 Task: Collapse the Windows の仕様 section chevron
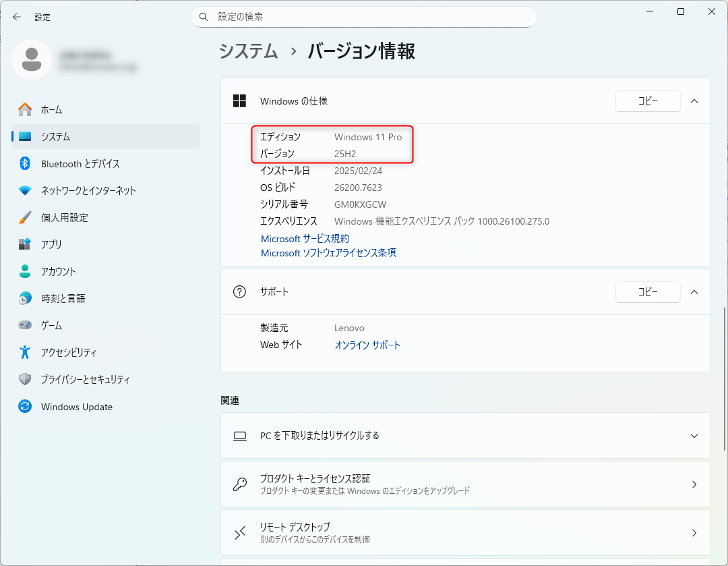pyautogui.click(x=694, y=101)
